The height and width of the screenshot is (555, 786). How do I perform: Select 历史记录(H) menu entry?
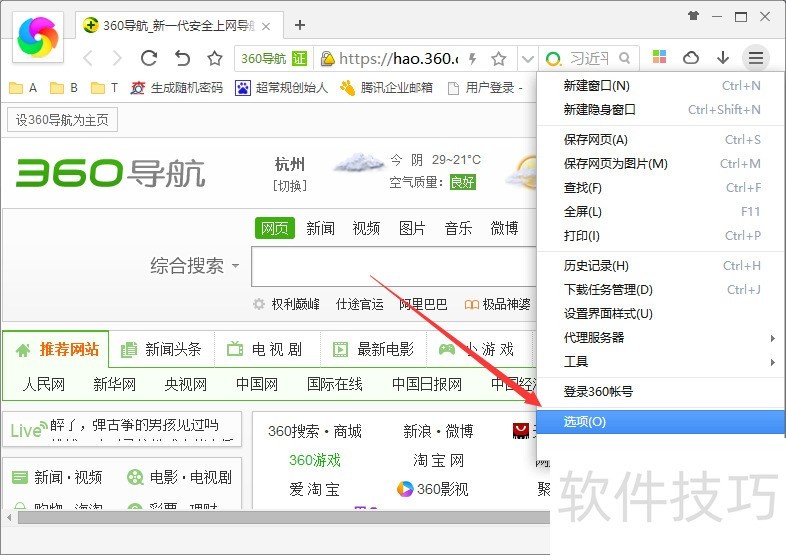[x=596, y=266]
